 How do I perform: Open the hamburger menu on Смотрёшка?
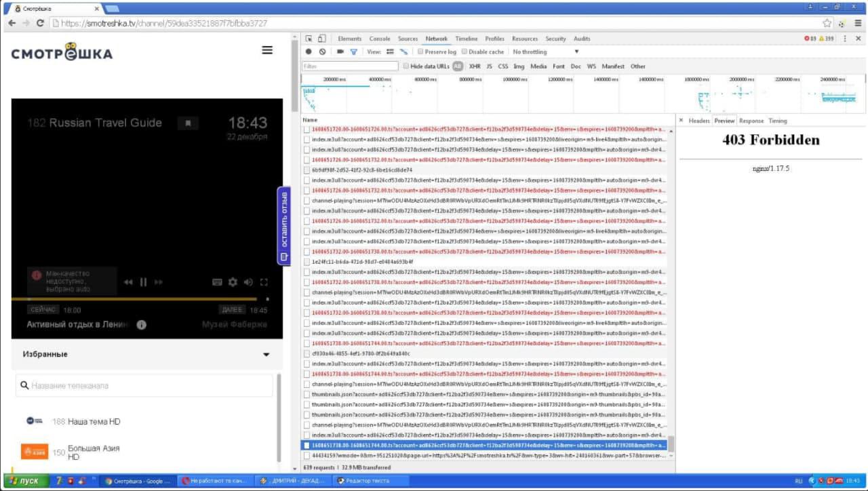point(267,50)
